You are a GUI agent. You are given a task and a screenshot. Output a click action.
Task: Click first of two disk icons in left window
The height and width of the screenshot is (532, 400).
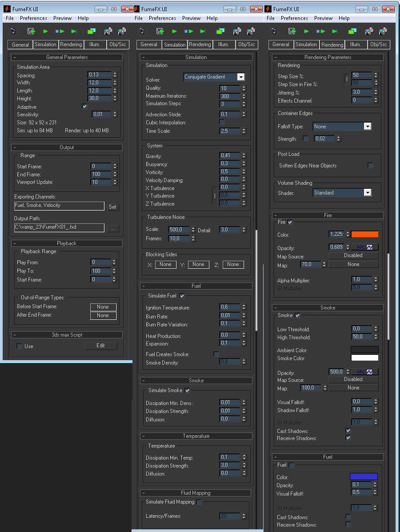(108, 31)
